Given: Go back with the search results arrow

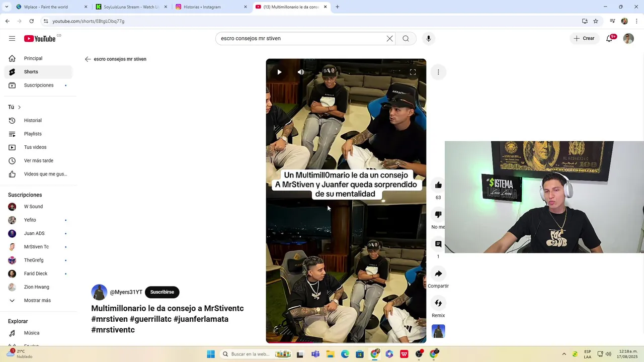Looking at the screenshot, I should click(x=88, y=59).
